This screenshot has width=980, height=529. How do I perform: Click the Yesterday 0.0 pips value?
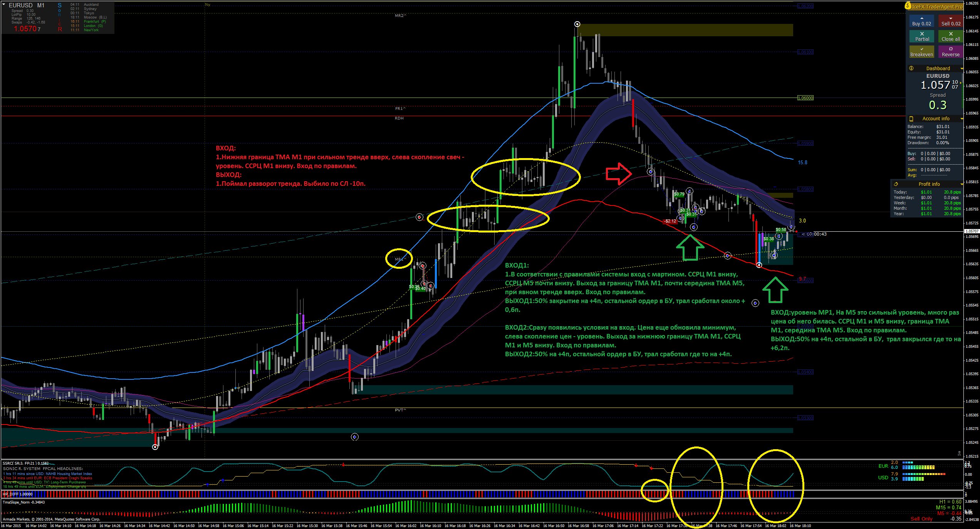951,198
